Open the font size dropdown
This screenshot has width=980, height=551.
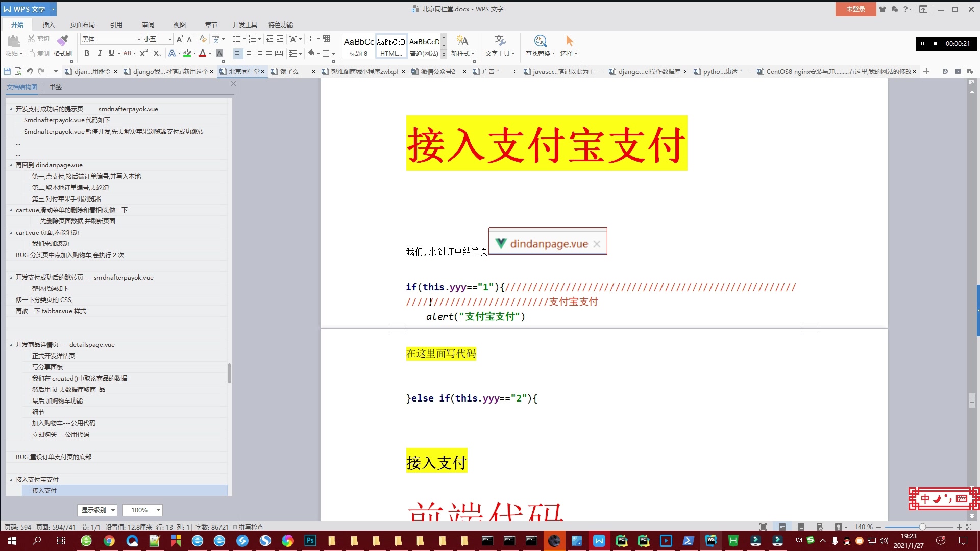pyautogui.click(x=170, y=39)
